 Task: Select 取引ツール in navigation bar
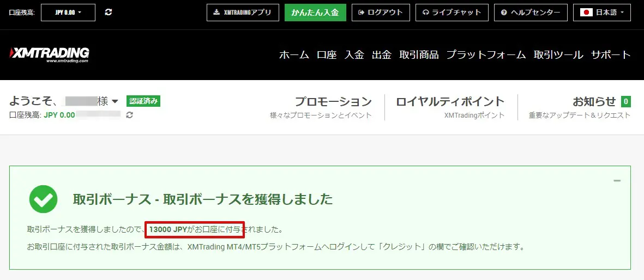[558, 54]
